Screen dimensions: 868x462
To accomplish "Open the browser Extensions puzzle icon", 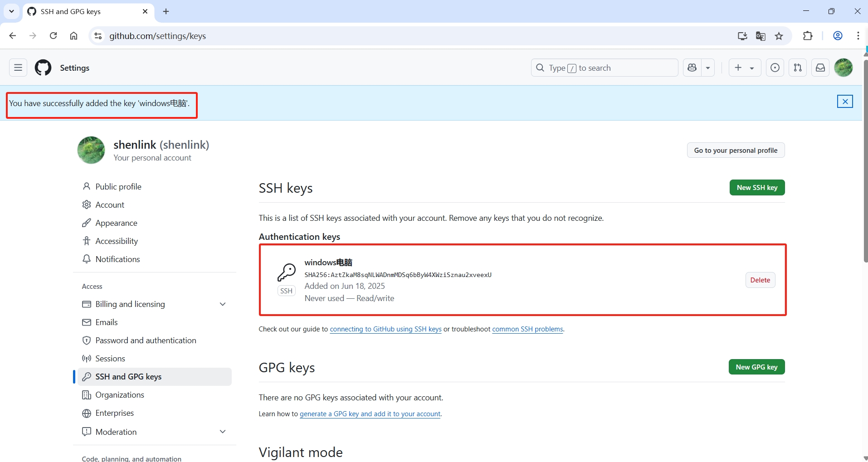I will [x=808, y=36].
